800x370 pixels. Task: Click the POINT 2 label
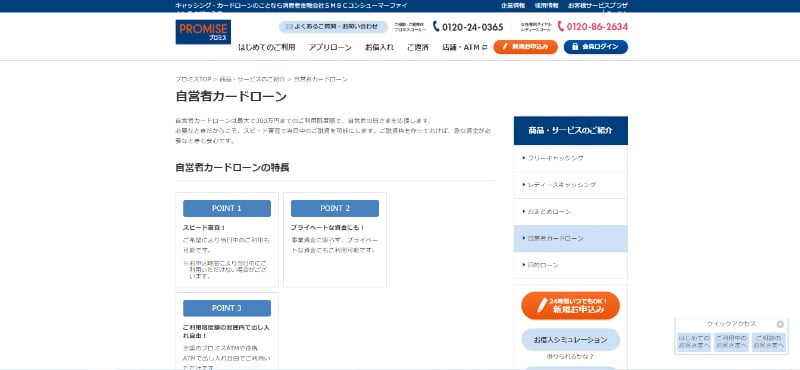(x=335, y=208)
